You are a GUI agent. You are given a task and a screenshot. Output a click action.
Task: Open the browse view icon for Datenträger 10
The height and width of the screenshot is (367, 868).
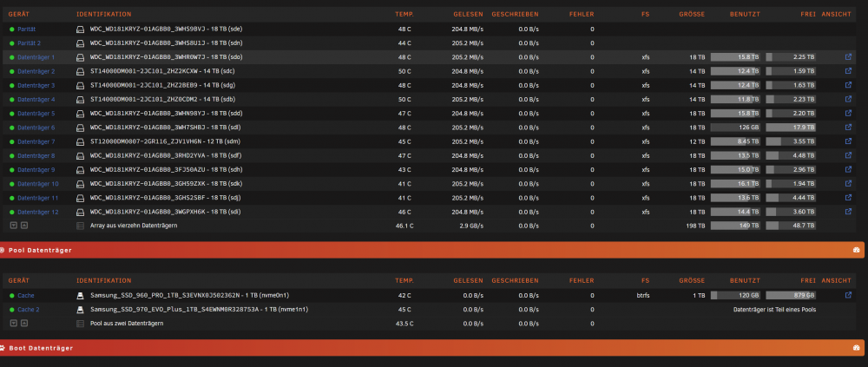point(848,184)
